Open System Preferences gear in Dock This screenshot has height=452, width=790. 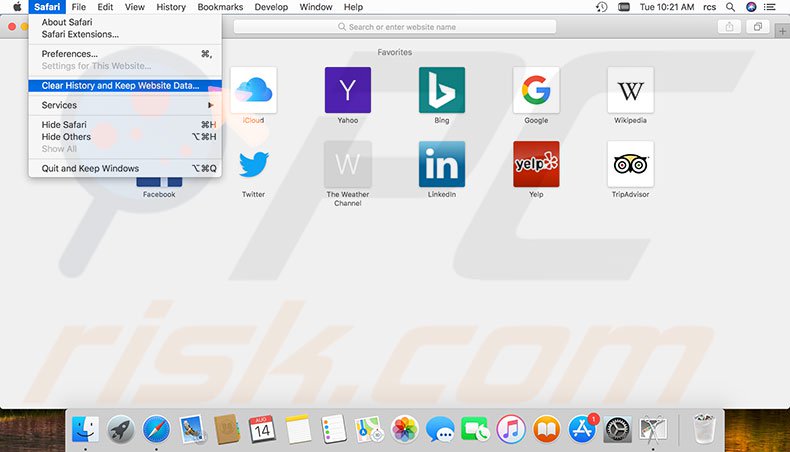coord(617,429)
